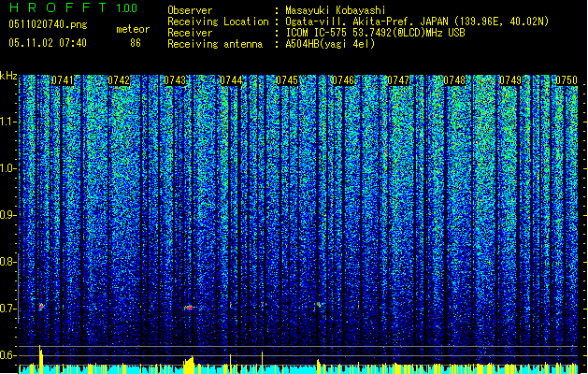Click the 0.8 kHz frequency label
This screenshot has width=588, height=374.
[7, 262]
